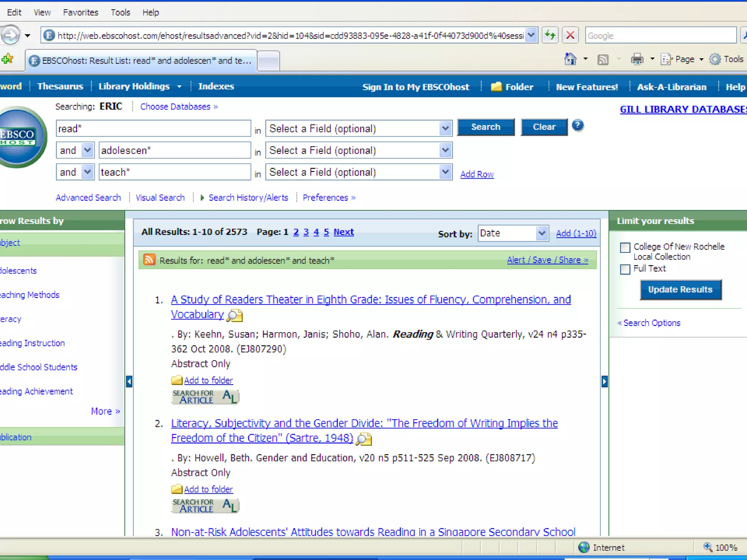Click the Home icon in browser toolbar

pyautogui.click(x=570, y=59)
